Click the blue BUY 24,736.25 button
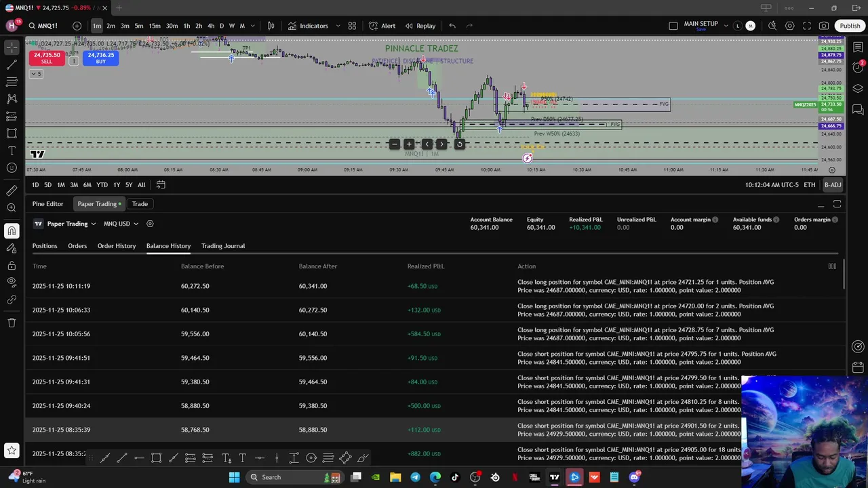 pos(100,58)
